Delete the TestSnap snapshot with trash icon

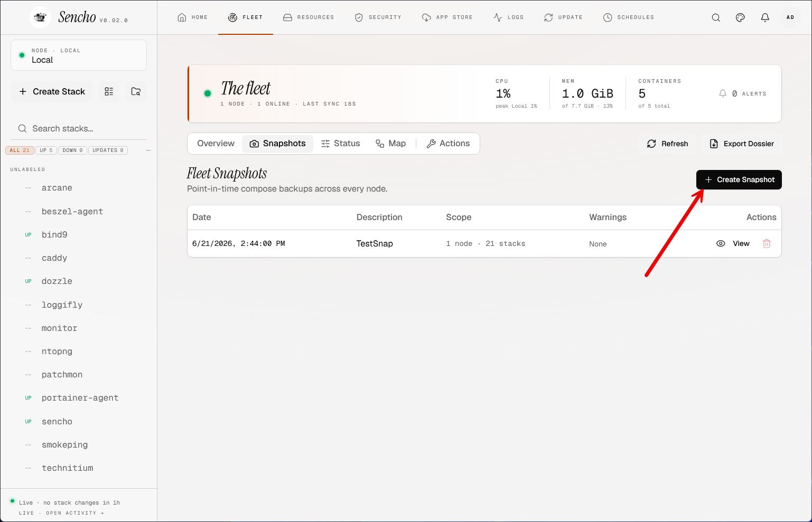pos(767,243)
